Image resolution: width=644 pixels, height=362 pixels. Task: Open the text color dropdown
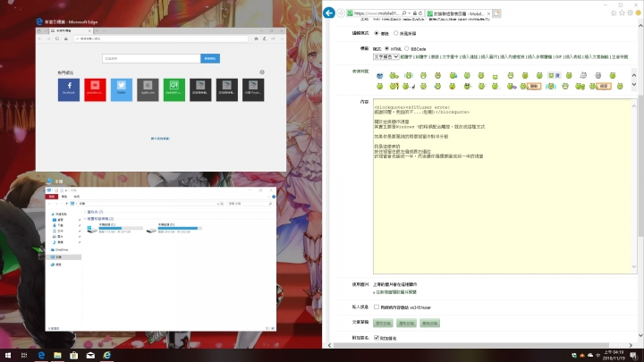point(386,56)
